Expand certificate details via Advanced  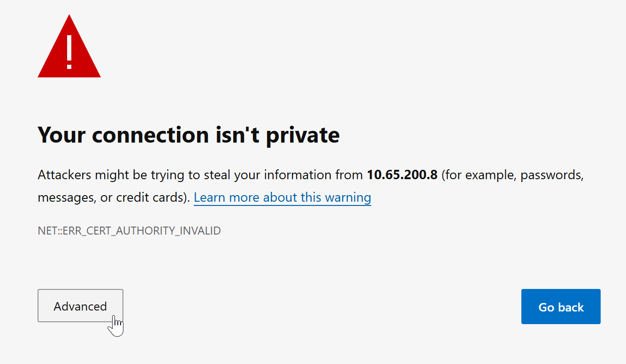click(80, 306)
